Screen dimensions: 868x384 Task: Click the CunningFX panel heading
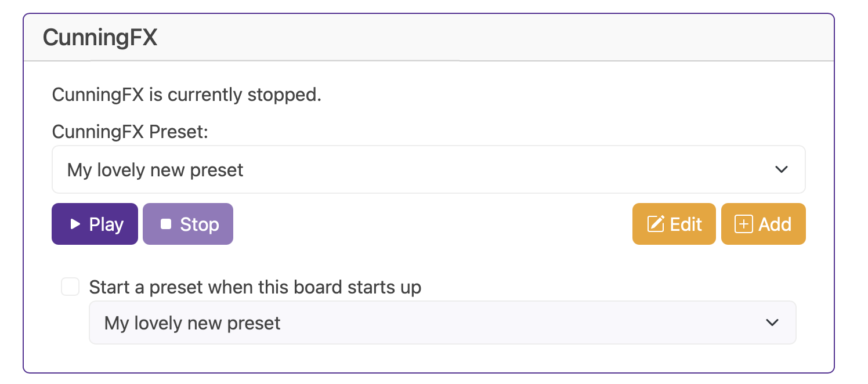point(100,38)
